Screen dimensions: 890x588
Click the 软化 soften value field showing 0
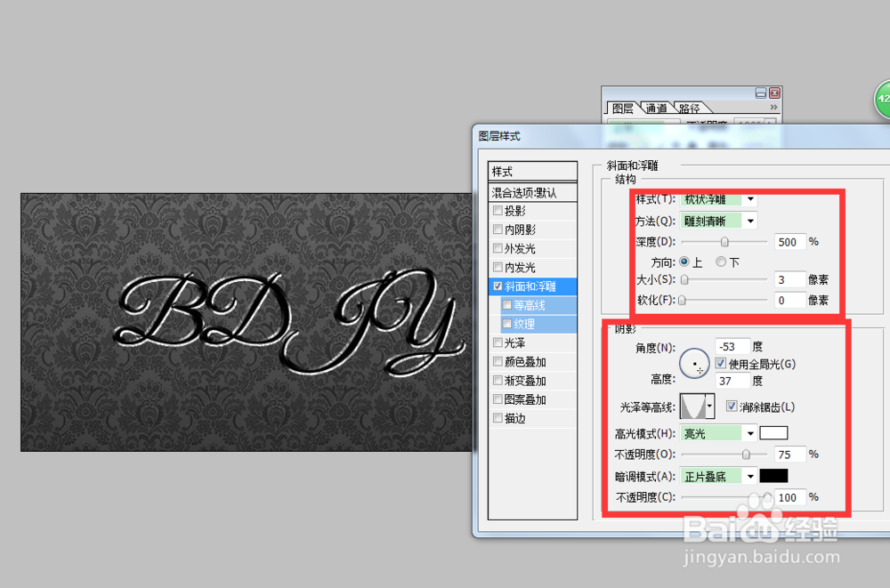(x=790, y=301)
